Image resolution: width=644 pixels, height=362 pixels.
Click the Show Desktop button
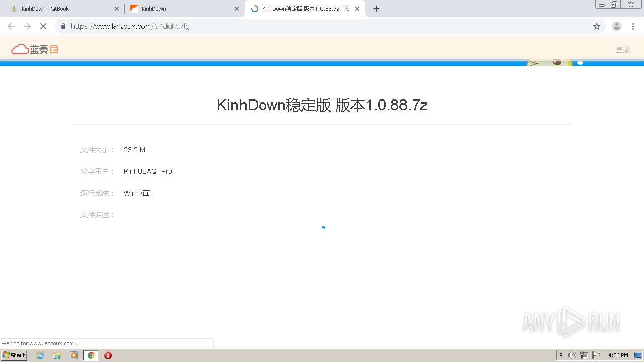click(x=638, y=355)
